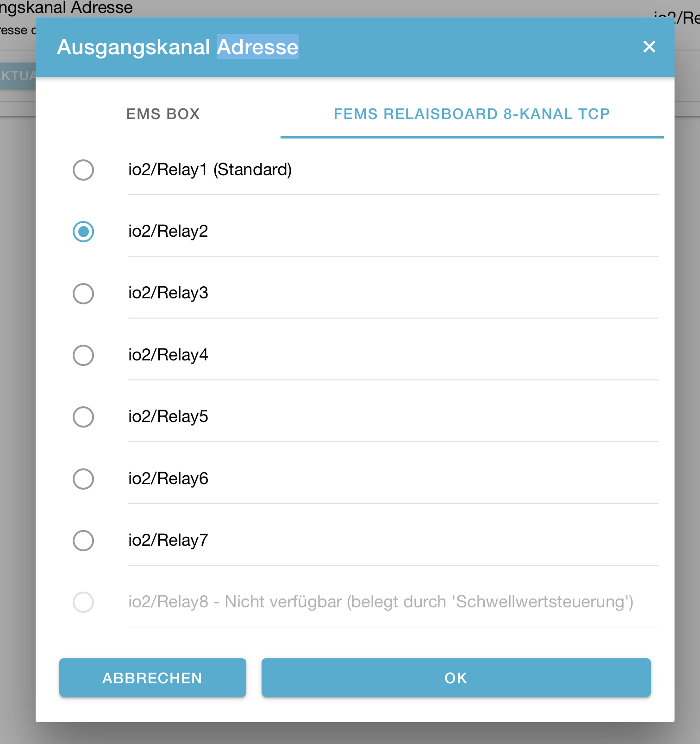
Task: Choose the io2/Relay3 radio option
Action: pyautogui.click(x=83, y=294)
